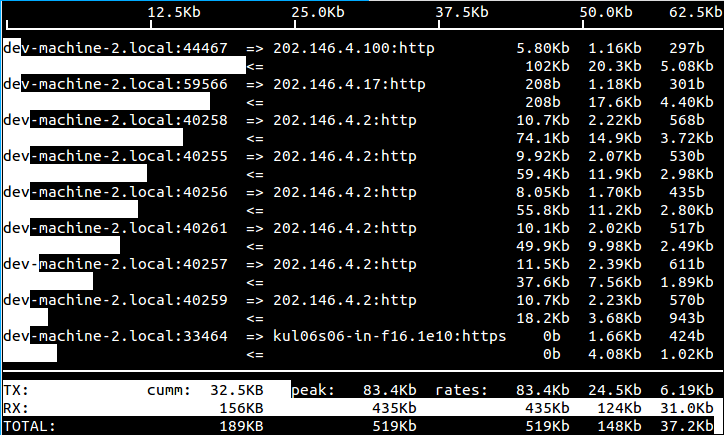Select host dev-machine-2.local:40257
The height and width of the screenshot is (435, 724).
[x=115, y=264]
